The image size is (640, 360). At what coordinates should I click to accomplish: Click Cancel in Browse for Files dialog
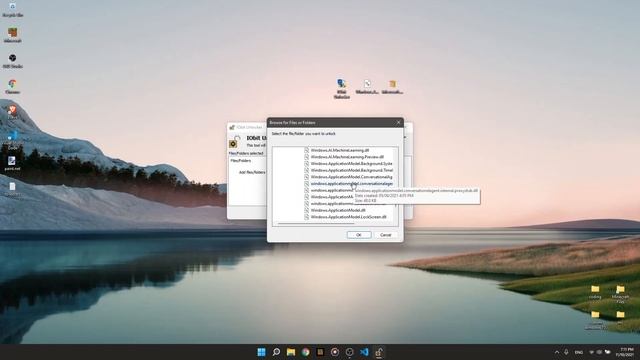(x=386, y=235)
